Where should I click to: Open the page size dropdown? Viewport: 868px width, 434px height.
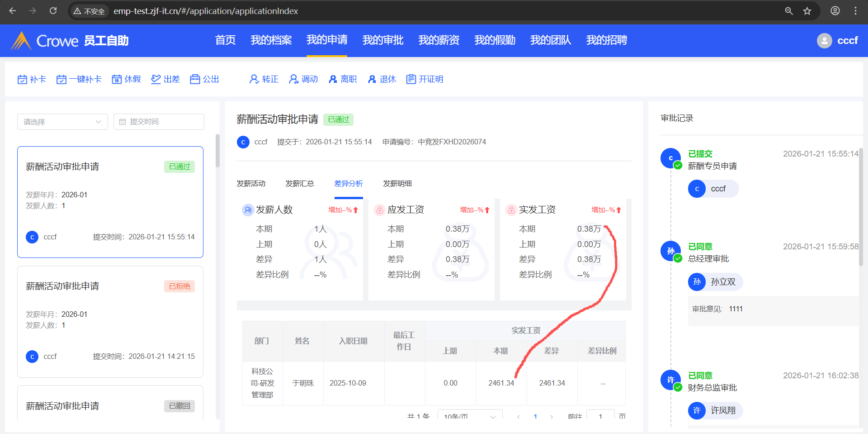click(x=470, y=416)
